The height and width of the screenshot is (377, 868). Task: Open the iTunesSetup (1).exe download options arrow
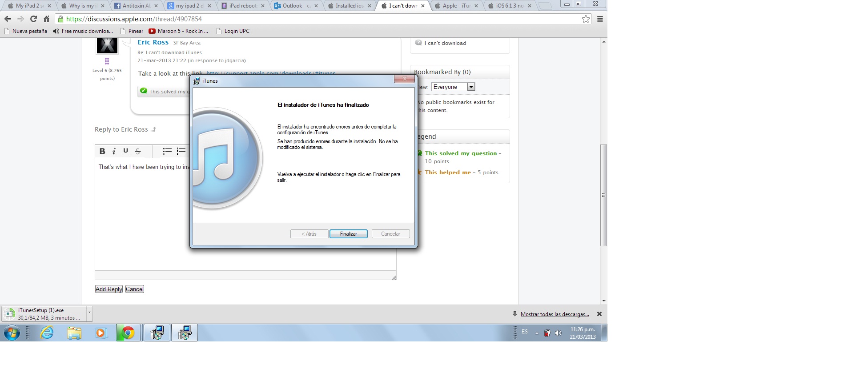[x=89, y=313]
